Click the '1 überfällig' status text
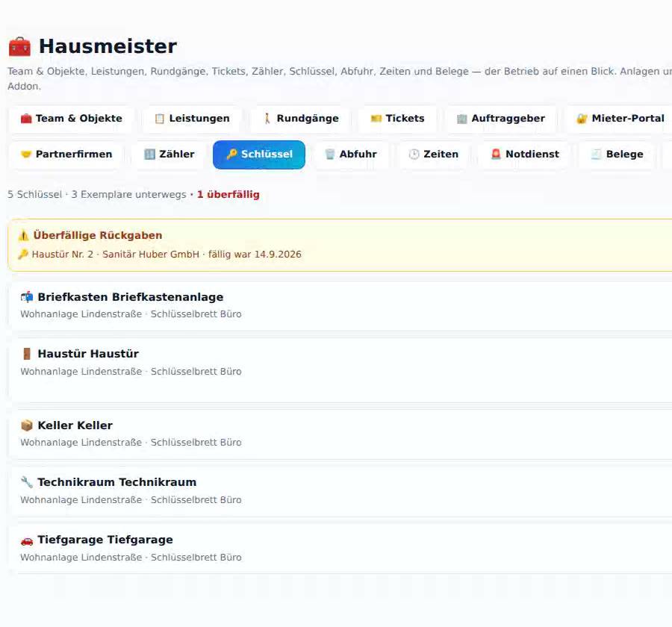Screen dimensions: 672x627 coord(228,195)
